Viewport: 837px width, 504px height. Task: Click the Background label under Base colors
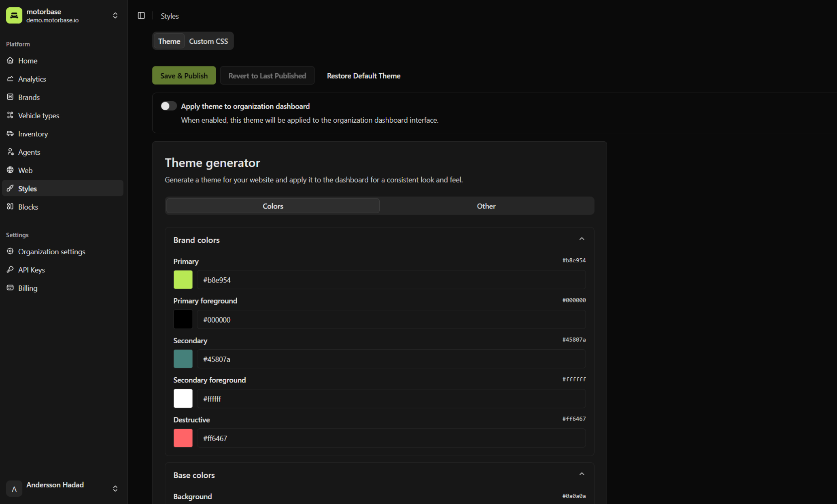[192, 496]
